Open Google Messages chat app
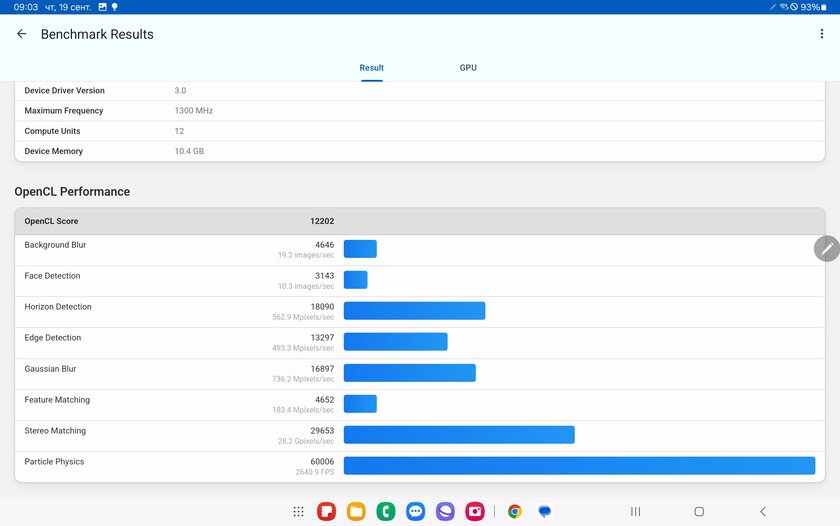This screenshot has width=840, height=526. [544, 512]
